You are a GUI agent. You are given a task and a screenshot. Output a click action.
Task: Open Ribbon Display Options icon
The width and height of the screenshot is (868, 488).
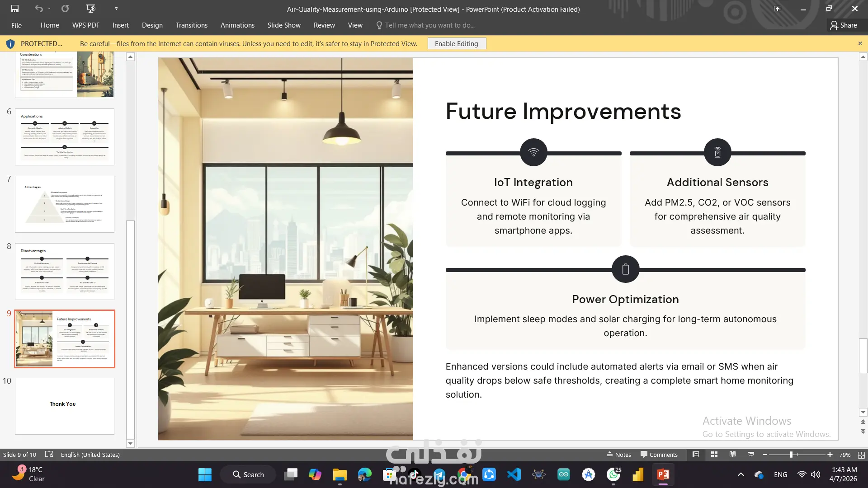coord(778,9)
